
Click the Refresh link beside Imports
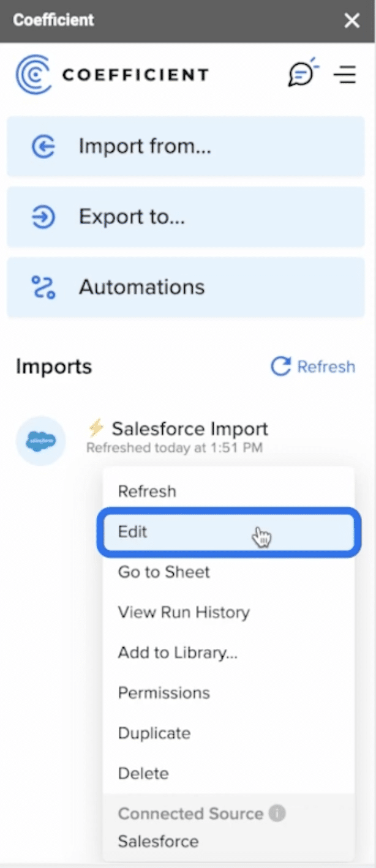(x=313, y=367)
